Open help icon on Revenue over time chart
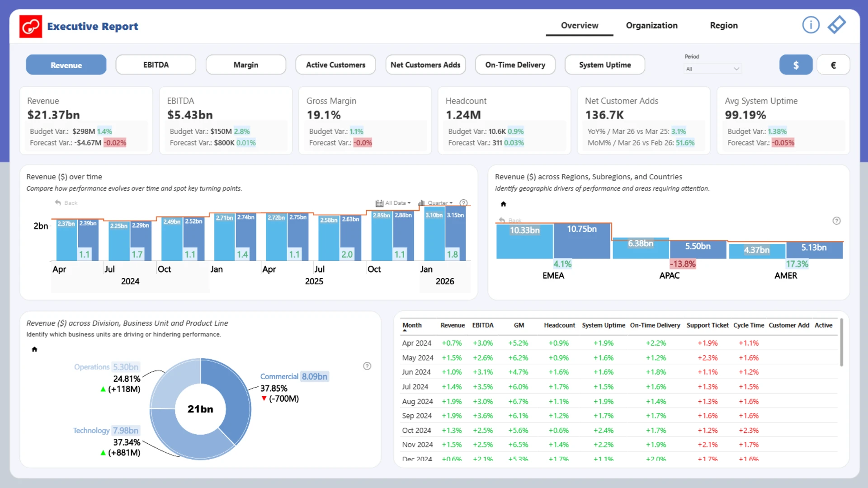The width and height of the screenshot is (868, 488). point(463,203)
